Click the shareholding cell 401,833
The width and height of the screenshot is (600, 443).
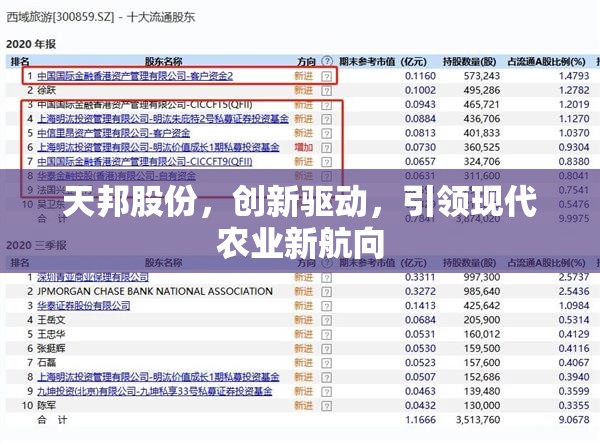pos(482,133)
